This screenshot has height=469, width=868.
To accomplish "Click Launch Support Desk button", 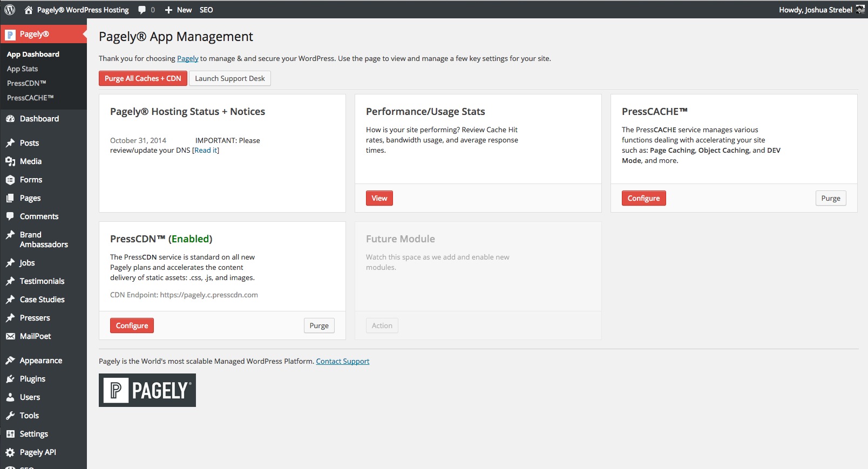I will [230, 78].
